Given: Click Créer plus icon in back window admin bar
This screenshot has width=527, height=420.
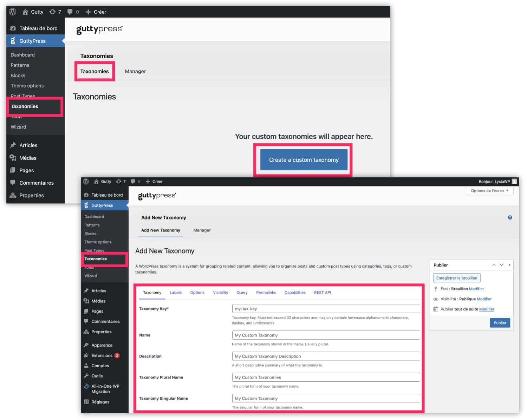Looking at the screenshot, I should click(x=88, y=12).
